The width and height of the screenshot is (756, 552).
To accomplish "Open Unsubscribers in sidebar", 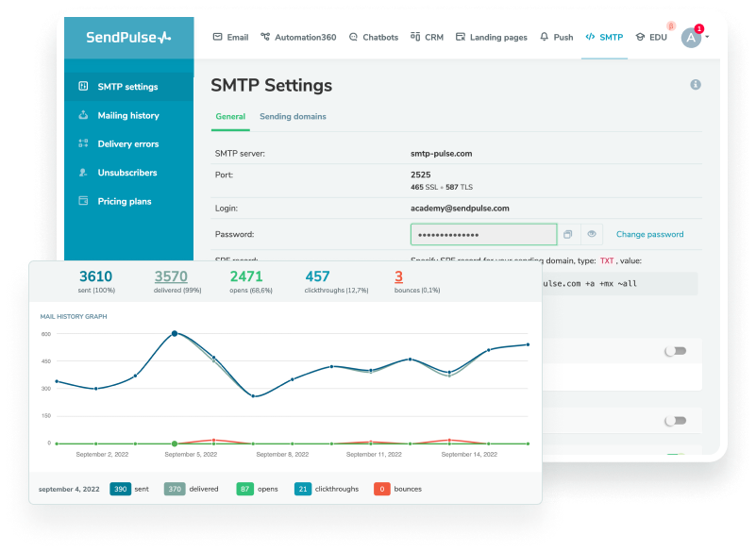I will point(126,173).
